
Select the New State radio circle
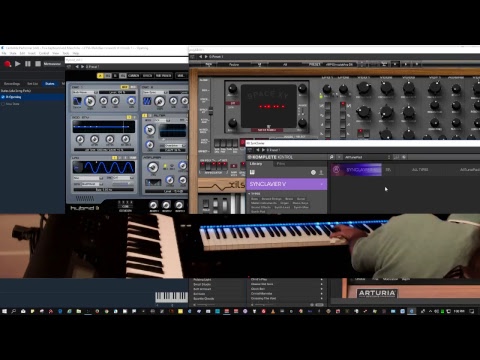point(3,104)
